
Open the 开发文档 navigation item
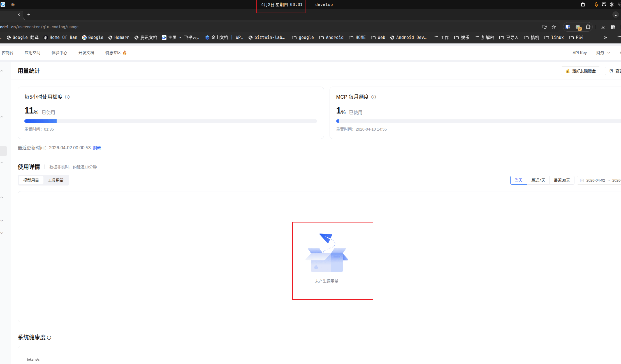86,53
